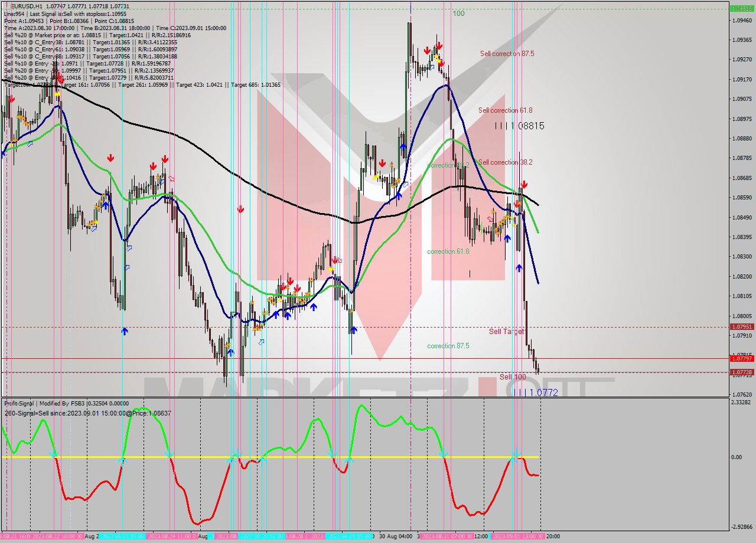Screen dimensions: 756x543
Task: Click the green 1.09518 price tag
Action: 741,8
